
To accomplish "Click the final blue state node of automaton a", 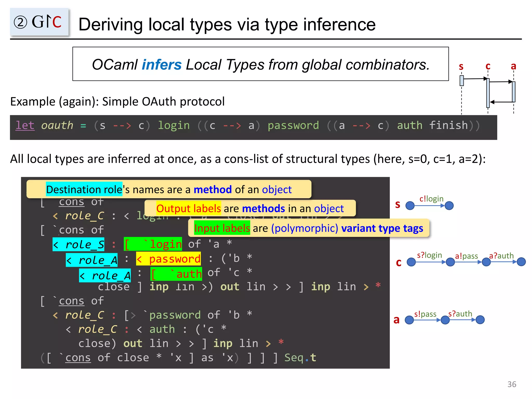I will click(480, 320).
